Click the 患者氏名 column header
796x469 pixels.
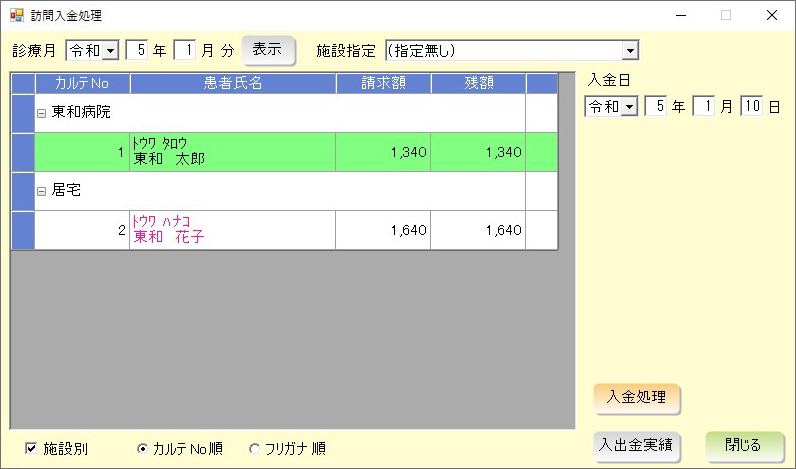tap(232, 83)
